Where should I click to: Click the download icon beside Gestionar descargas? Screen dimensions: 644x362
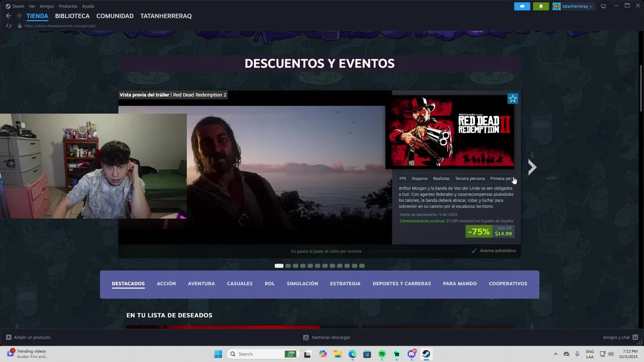(306, 337)
